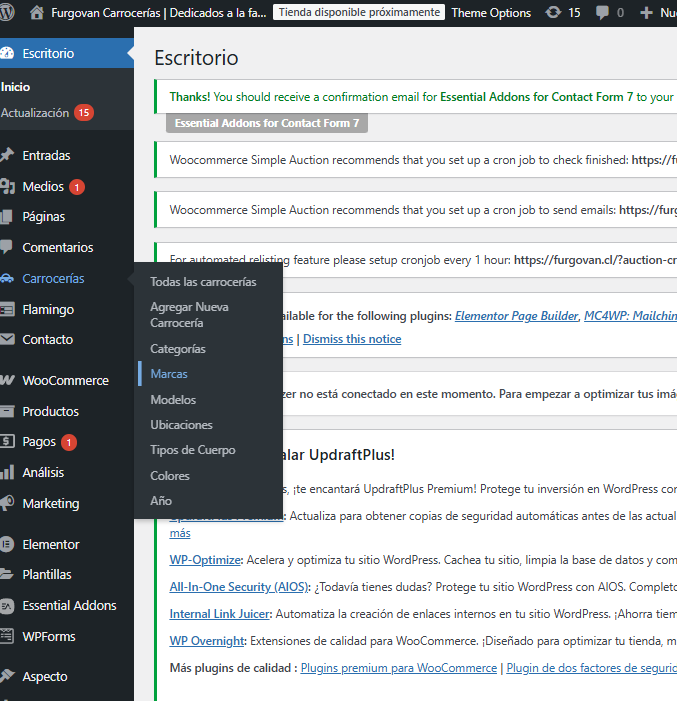Click the Plantillas folder icon
Image resolution: width=677 pixels, height=701 pixels.
[7, 574]
